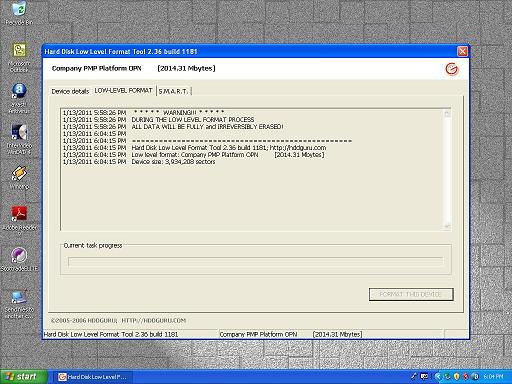Click the WARNING!!! log line
This screenshot has height=384, width=512.
(143, 113)
